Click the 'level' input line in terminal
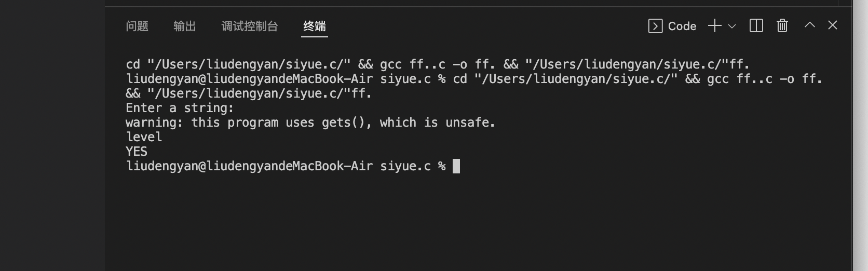This screenshot has width=868, height=271. click(144, 137)
